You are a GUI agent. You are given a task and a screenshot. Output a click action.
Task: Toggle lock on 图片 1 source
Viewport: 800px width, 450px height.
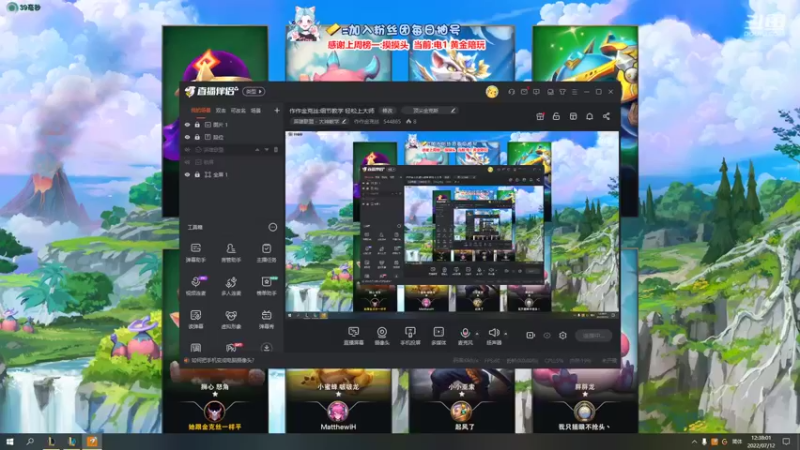tap(197, 124)
